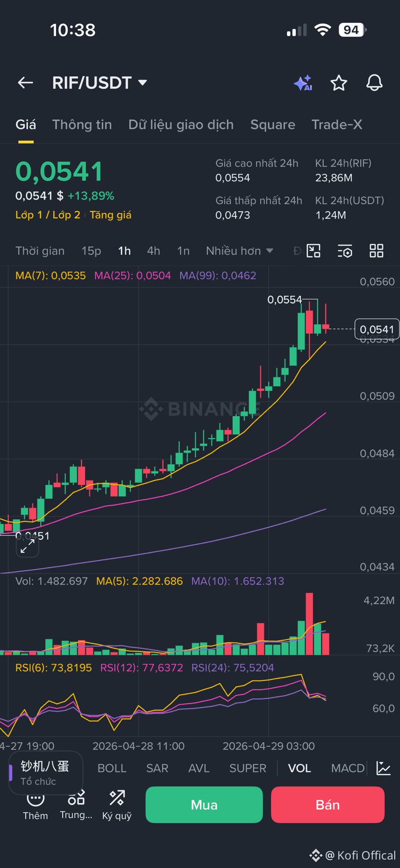Open the Thêm more options icon
This screenshot has width=400, height=868.
pos(35,806)
